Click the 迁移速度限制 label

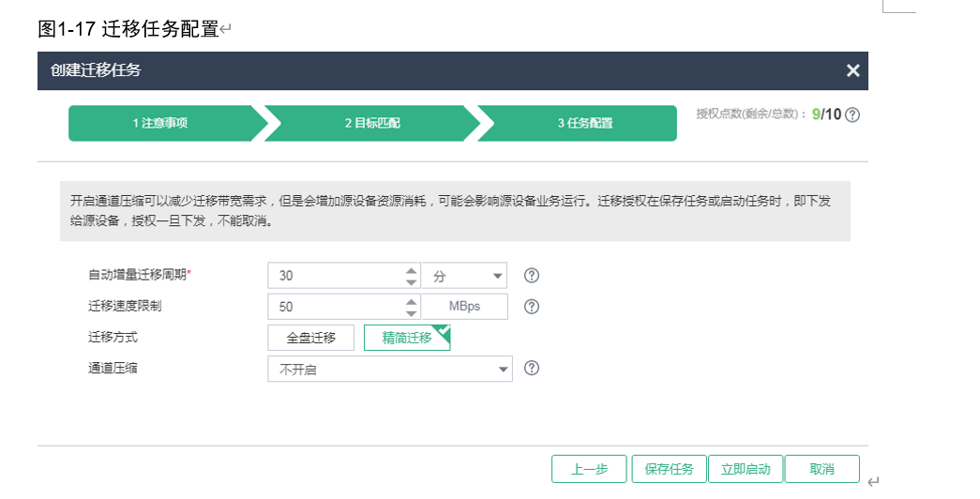pos(125,306)
